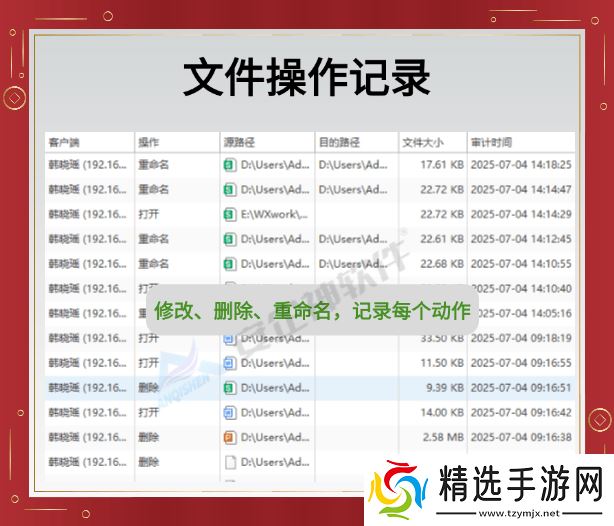Click the 目的路径 column header
The image size is (614, 526).
point(338,142)
